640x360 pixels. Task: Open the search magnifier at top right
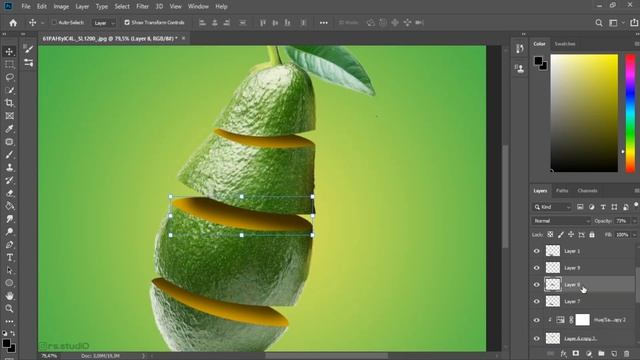599,23
